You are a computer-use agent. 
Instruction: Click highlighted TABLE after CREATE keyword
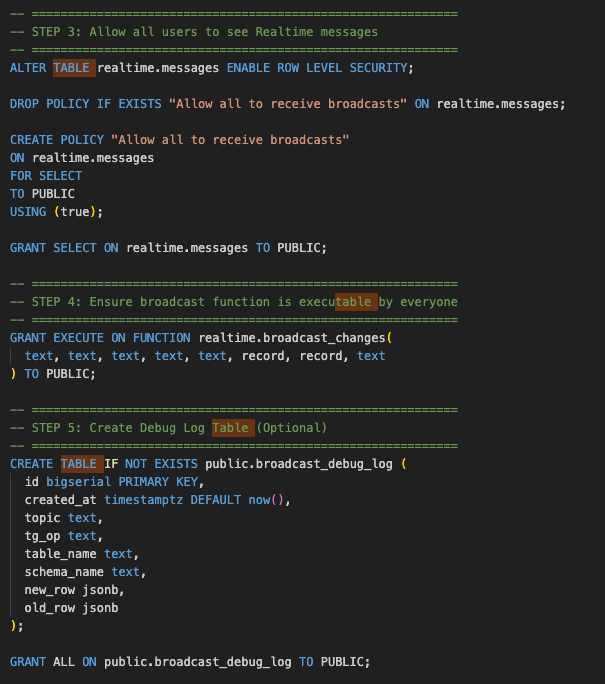point(79,463)
